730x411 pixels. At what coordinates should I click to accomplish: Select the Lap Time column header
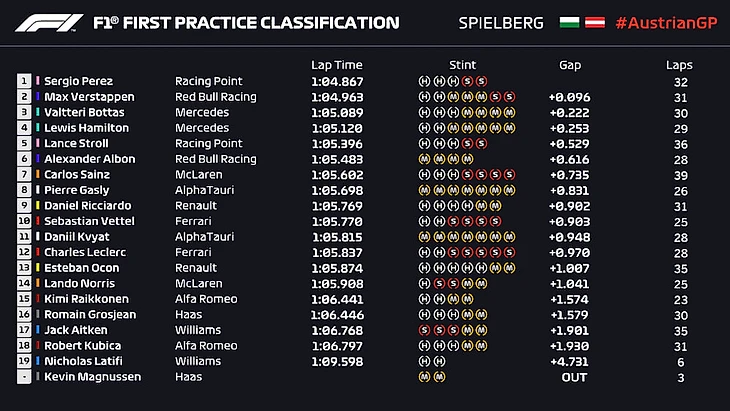pos(335,65)
